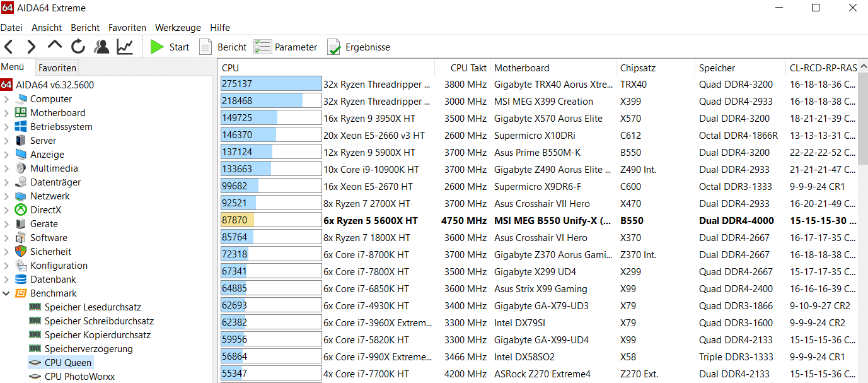The width and height of the screenshot is (868, 383).
Task: Sort by the Motherboard column header
Action: (553, 68)
